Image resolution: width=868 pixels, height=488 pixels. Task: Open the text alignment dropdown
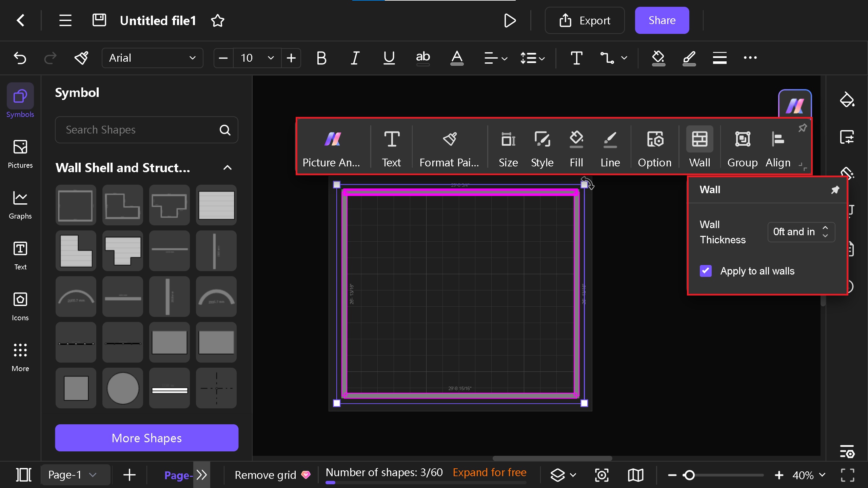click(x=495, y=58)
